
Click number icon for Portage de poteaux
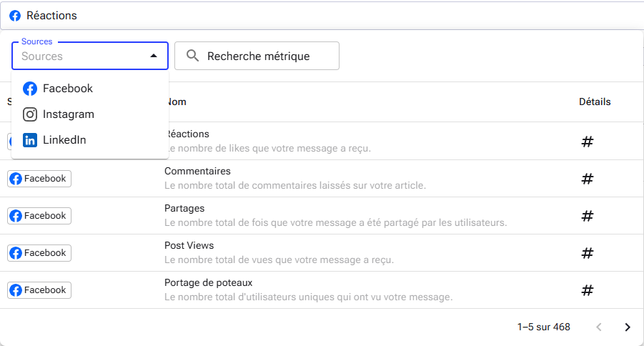point(588,290)
